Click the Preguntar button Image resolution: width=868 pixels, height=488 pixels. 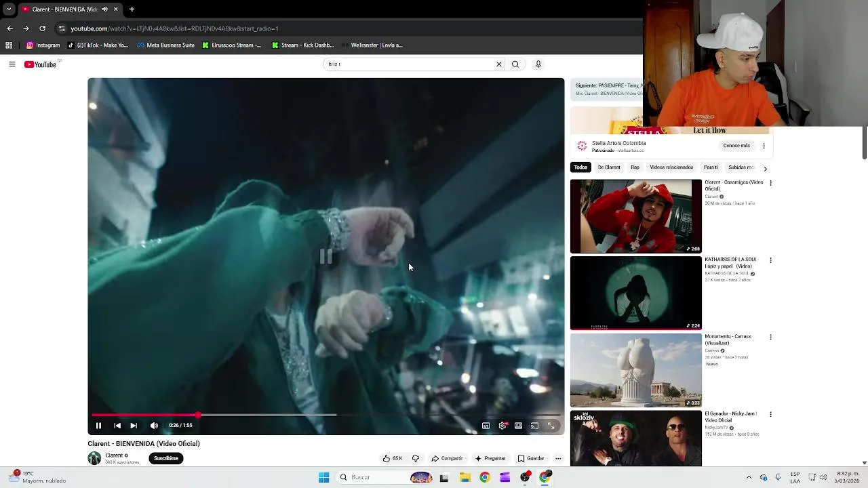click(x=490, y=458)
